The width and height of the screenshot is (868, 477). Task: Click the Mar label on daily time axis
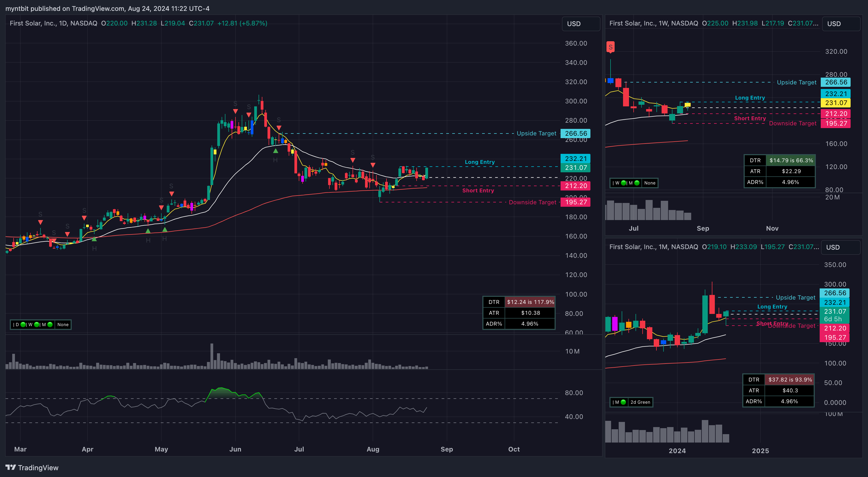tap(20, 449)
